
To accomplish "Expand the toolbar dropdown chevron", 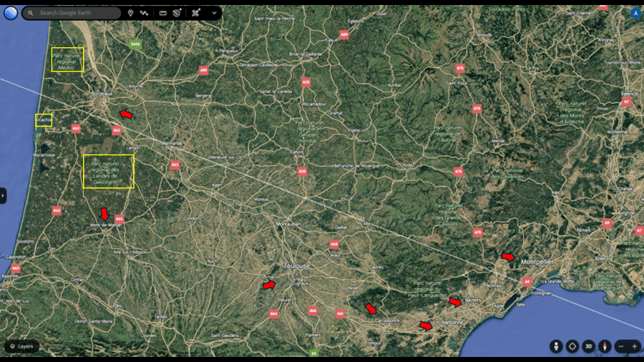I will [214, 13].
